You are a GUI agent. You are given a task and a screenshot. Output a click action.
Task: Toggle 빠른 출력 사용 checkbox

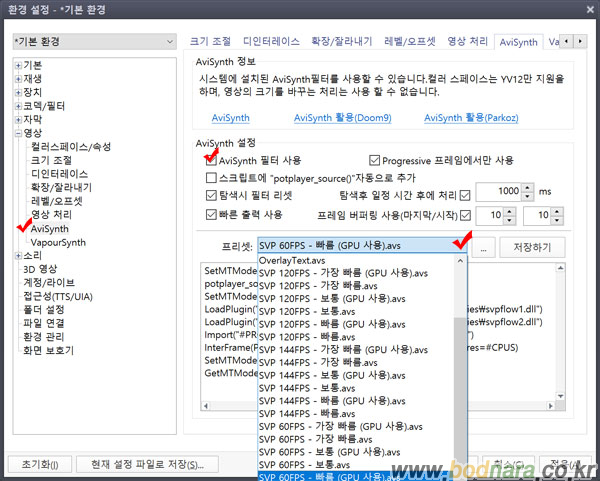tap(211, 215)
